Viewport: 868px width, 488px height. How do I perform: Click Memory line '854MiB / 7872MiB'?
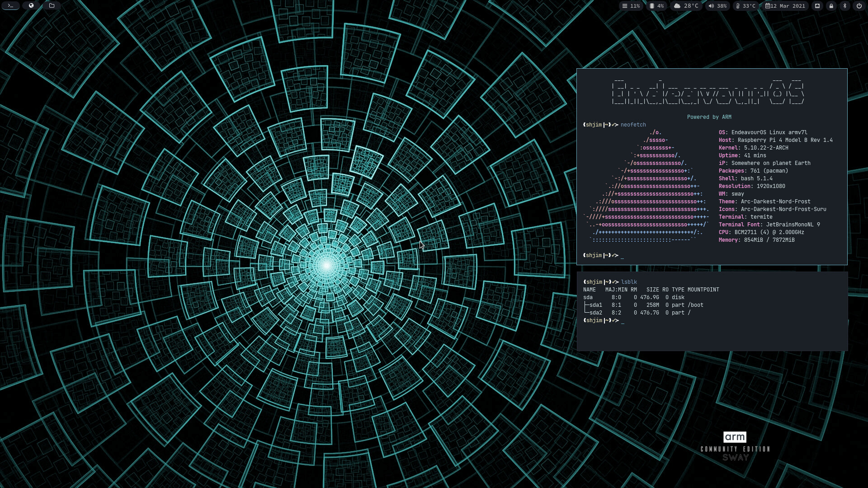(756, 240)
